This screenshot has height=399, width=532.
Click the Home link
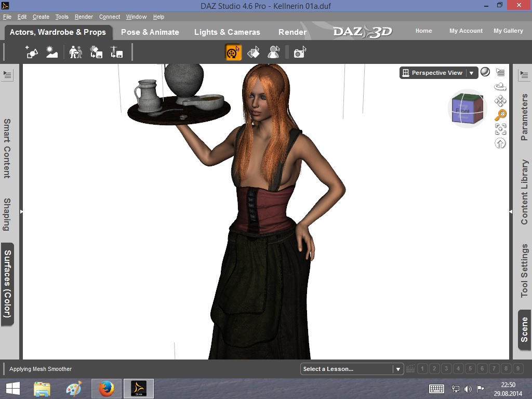click(x=424, y=31)
